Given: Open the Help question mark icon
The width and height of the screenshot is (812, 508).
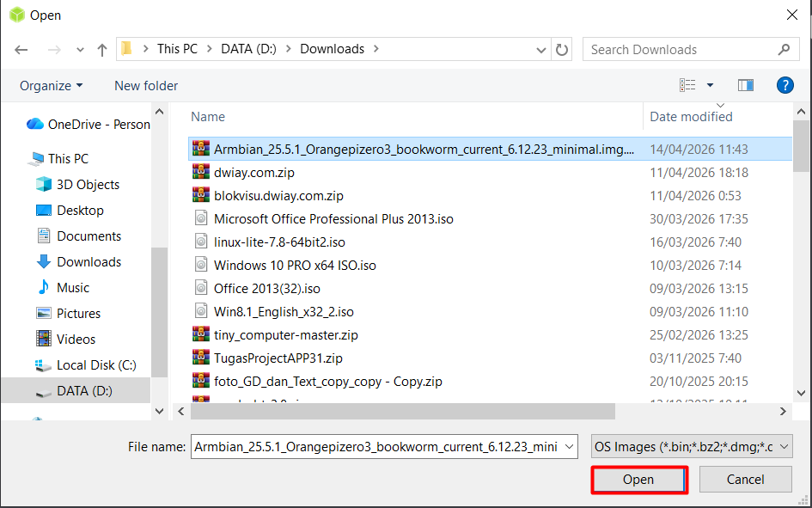Looking at the screenshot, I should point(784,85).
